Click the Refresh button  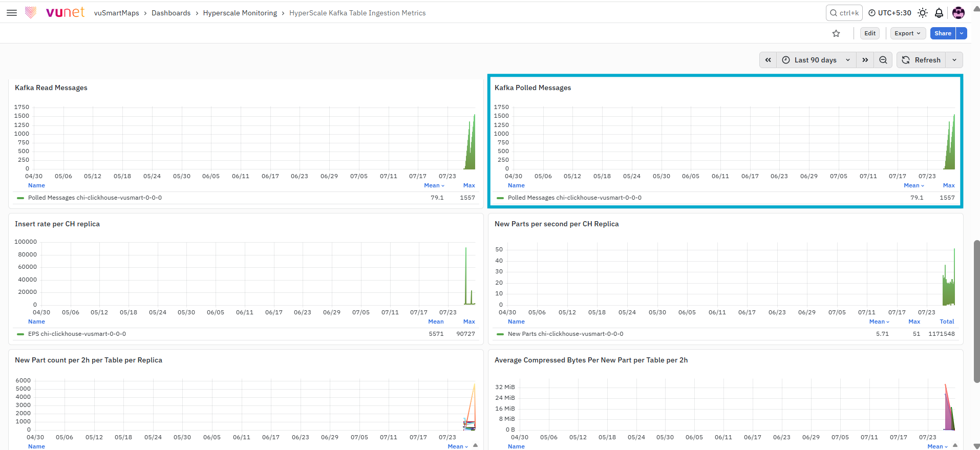[922, 60]
